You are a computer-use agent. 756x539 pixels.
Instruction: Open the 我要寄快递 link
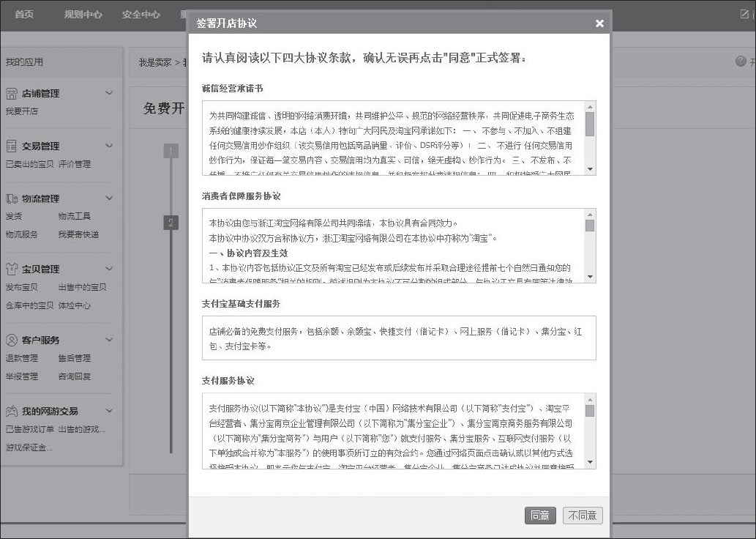click(78, 234)
